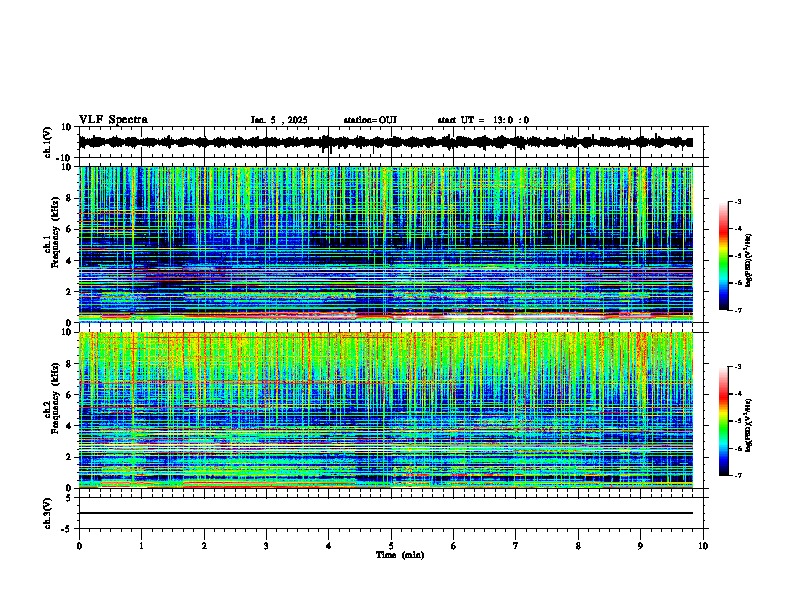This screenshot has height=612, width=792.
Task: Click the '-3' label on ch.1 colorbar
Action: (737, 201)
